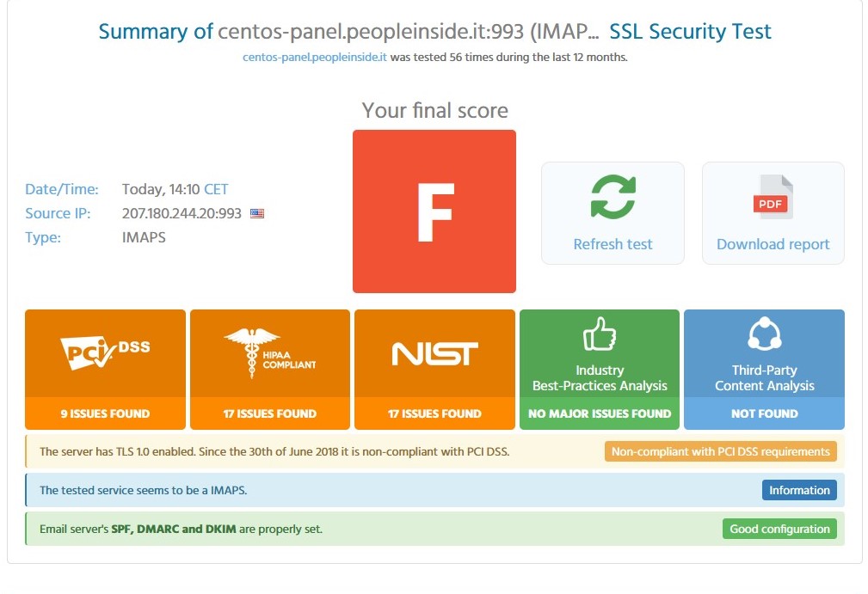Click the CET timezone link
Viewport: 868px width, 594px height.
tap(216, 189)
